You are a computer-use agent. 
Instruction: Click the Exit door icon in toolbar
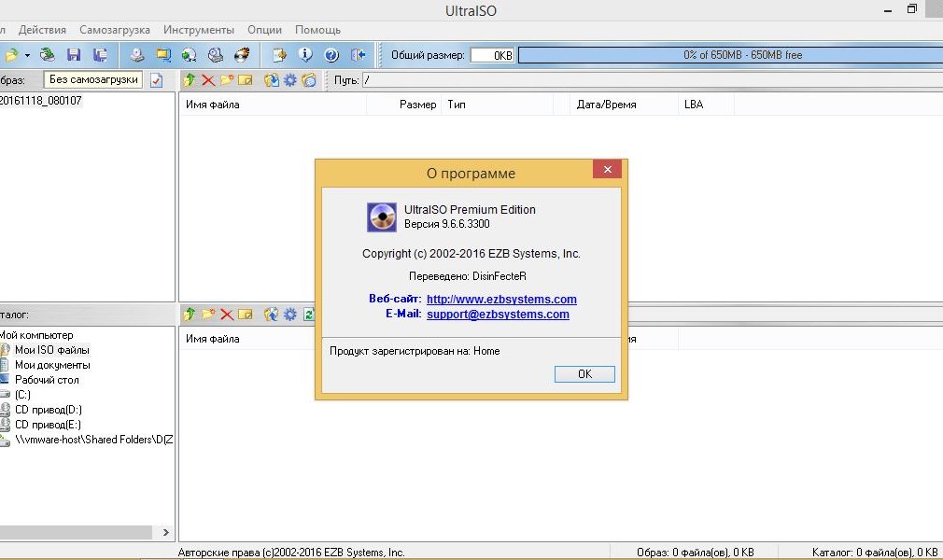tap(358, 55)
